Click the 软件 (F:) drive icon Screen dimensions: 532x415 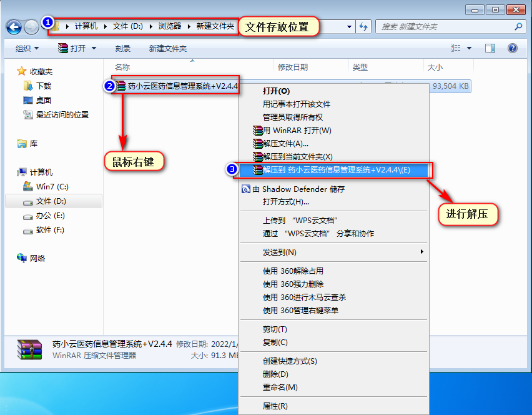coord(28,231)
